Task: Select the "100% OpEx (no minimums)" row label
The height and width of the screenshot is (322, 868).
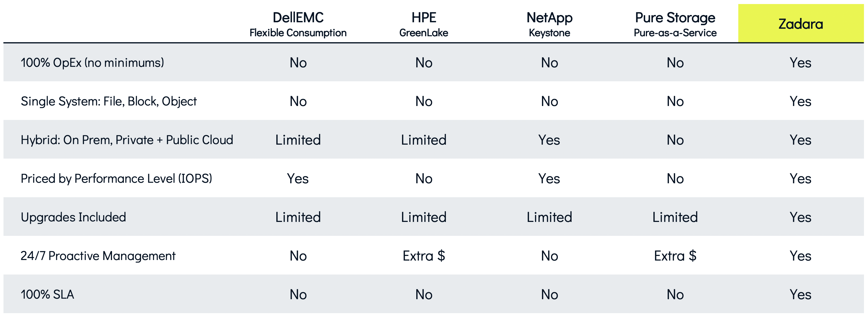Action: pos(92,63)
